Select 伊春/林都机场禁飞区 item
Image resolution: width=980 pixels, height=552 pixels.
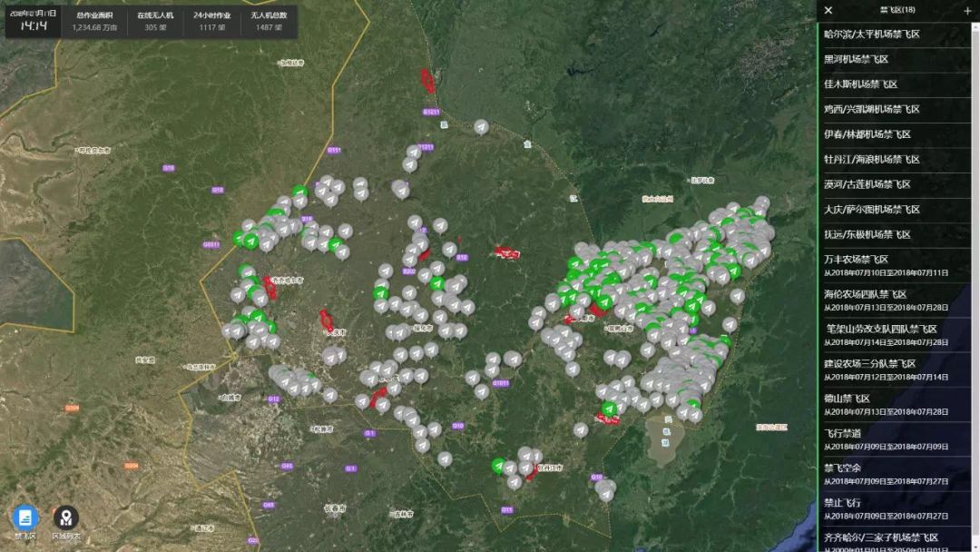pos(867,134)
